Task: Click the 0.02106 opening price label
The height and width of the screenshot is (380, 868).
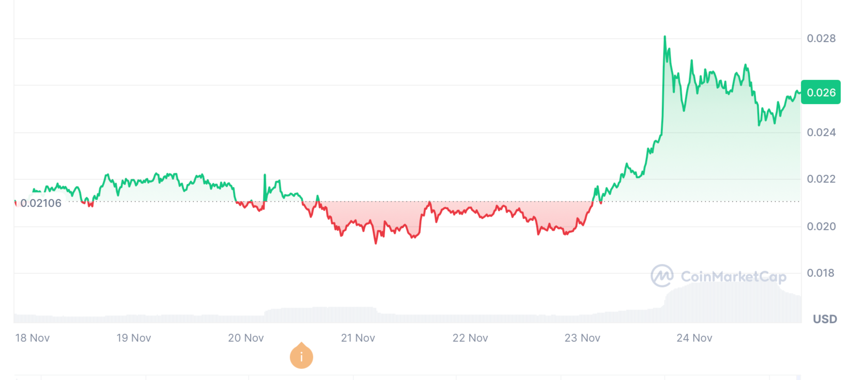Action: click(41, 203)
